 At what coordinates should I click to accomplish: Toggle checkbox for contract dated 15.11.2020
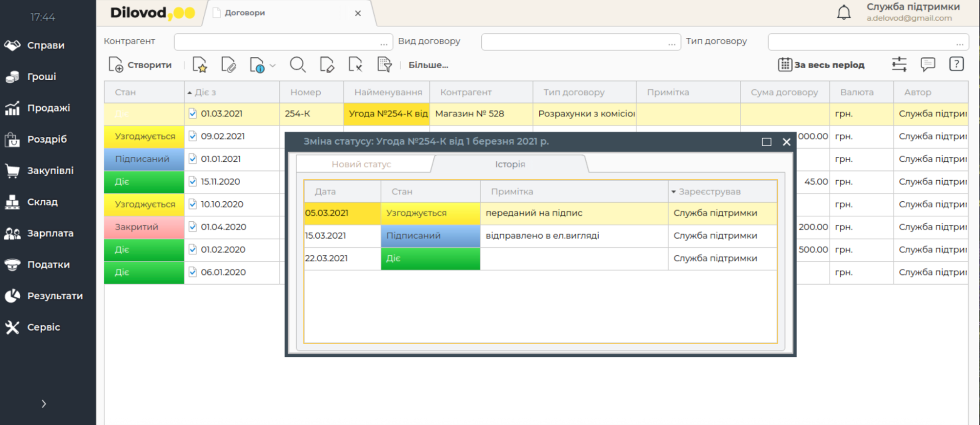click(x=193, y=182)
